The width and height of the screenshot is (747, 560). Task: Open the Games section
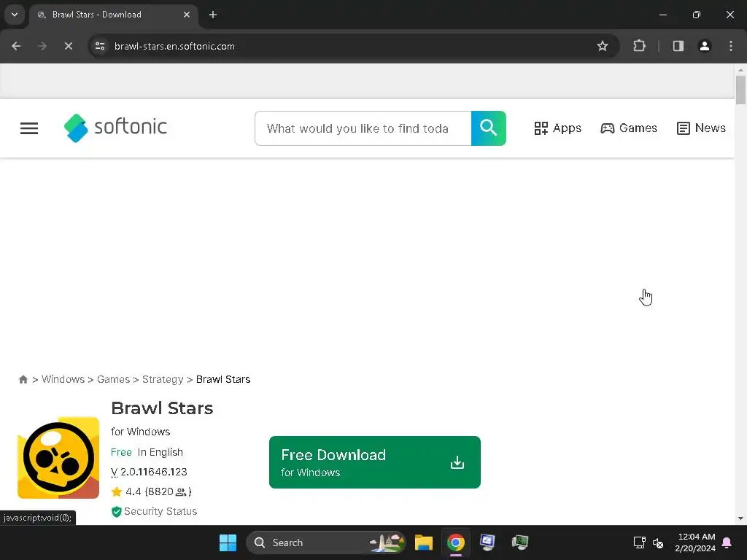point(628,128)
